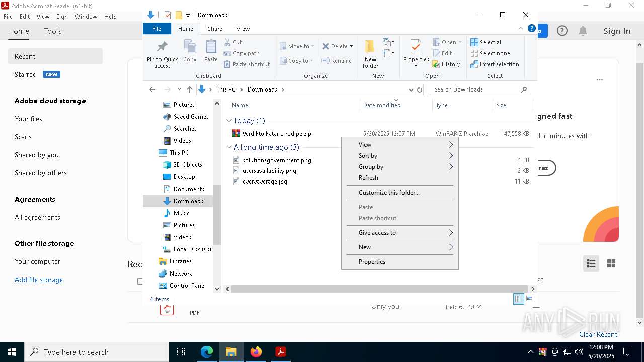Click Copy path in ribbon
This screenshot has height=362, width=644.
[242, 53]
